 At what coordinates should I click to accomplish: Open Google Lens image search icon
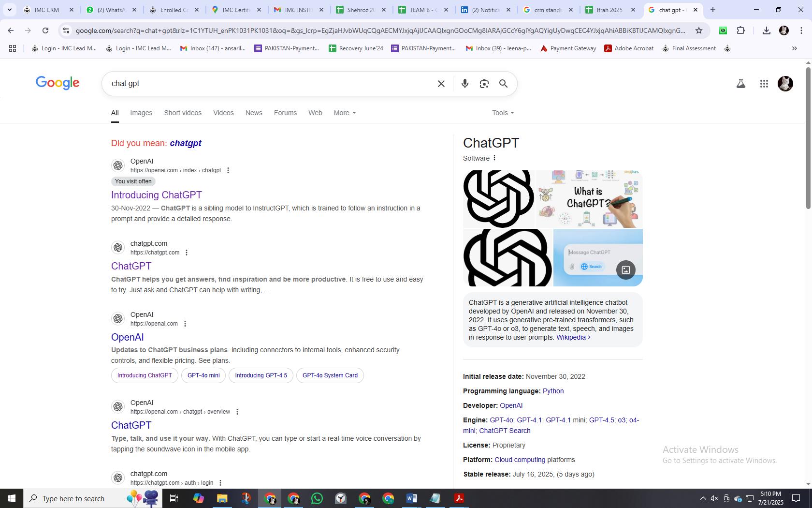point(484,84)
